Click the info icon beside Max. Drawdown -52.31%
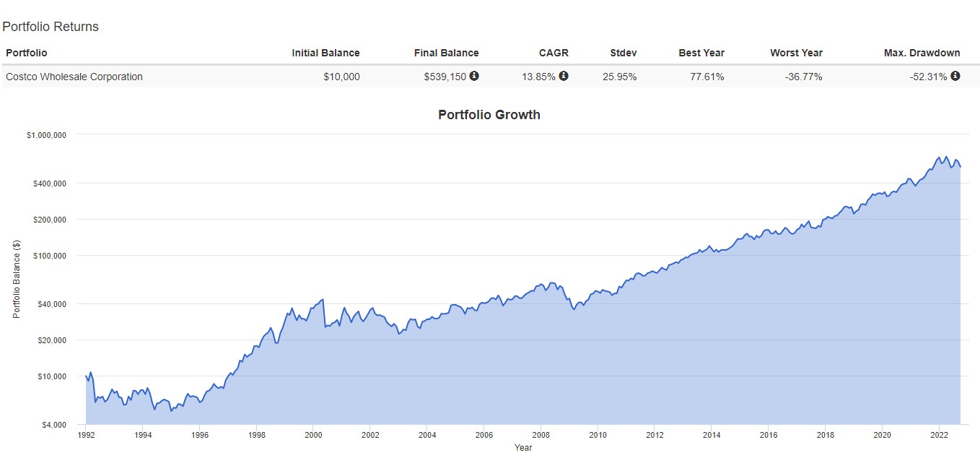 pyautogui.click(x=955, y=76)
